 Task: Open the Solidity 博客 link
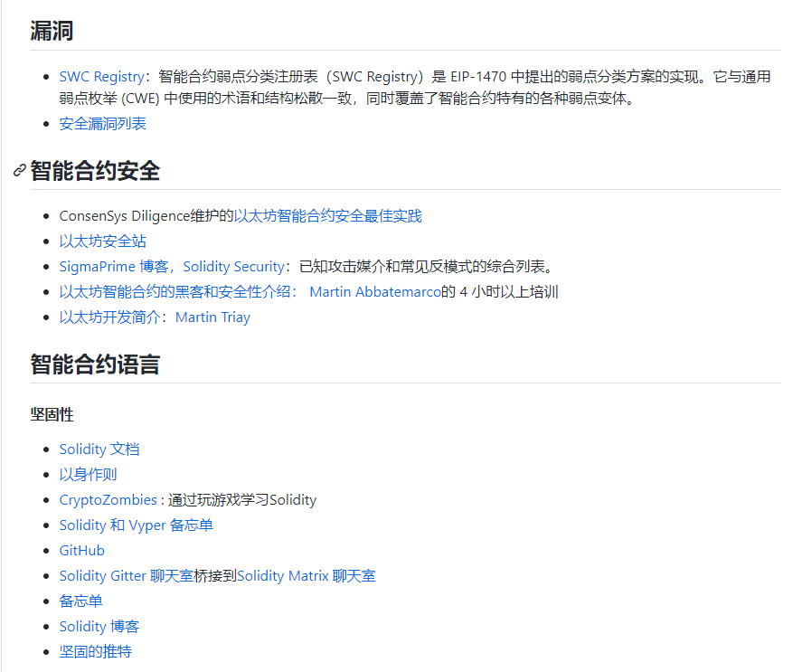tap(99, 627)
